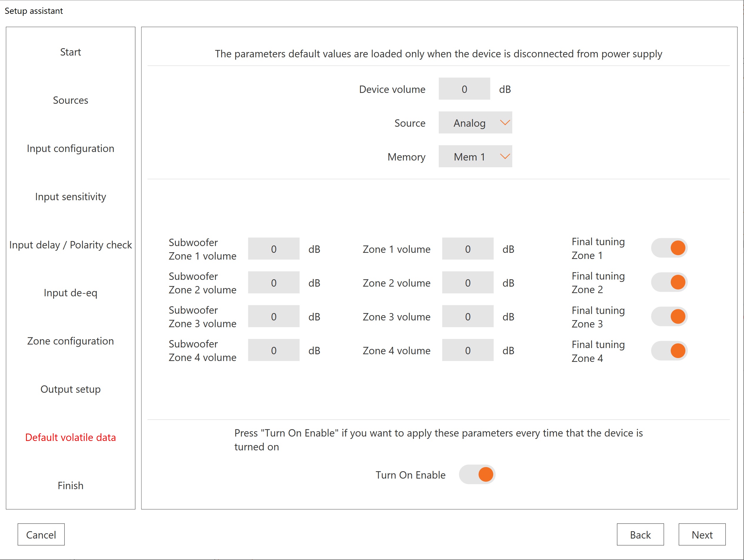Screen dimensions: 744x560
Task: Expand the Memory dropdown showing Mem 1
Action: point(475,157)
